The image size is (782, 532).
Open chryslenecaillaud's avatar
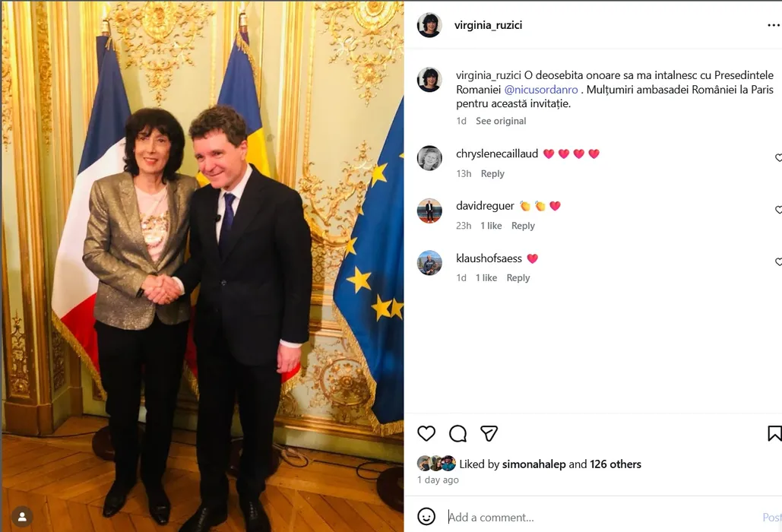click(x=429, y=158)
